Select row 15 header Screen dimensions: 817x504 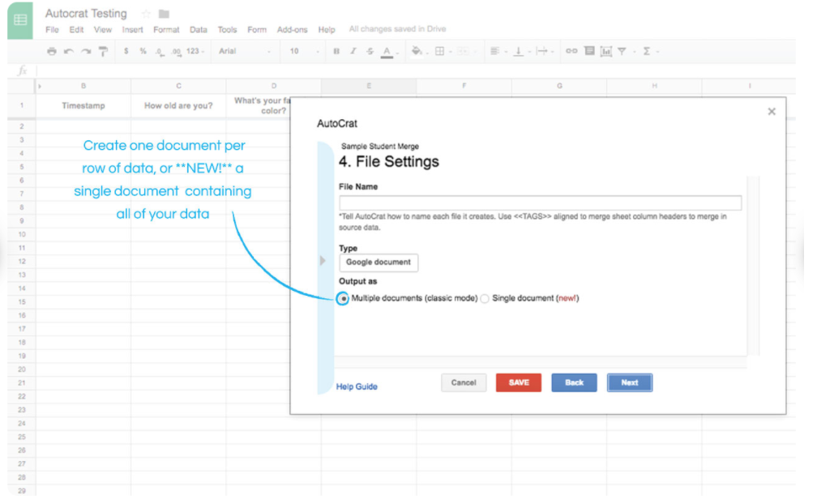click(x=21, y=302)
